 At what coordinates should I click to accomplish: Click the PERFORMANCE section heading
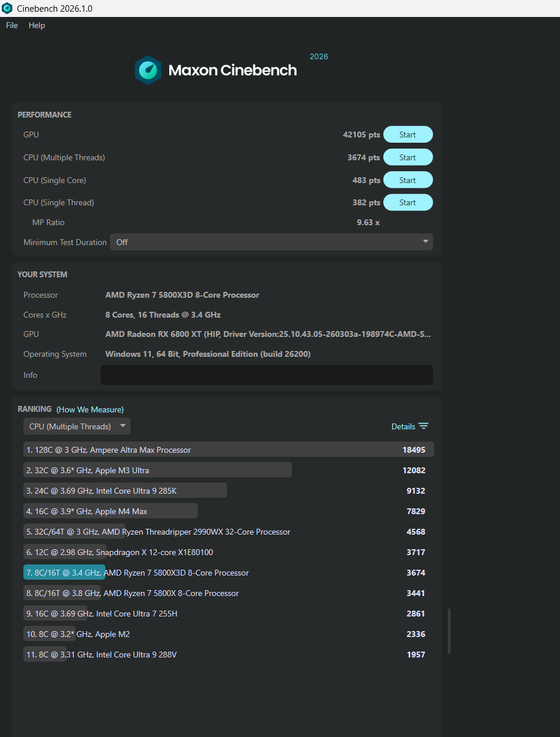tap(44, 115)
